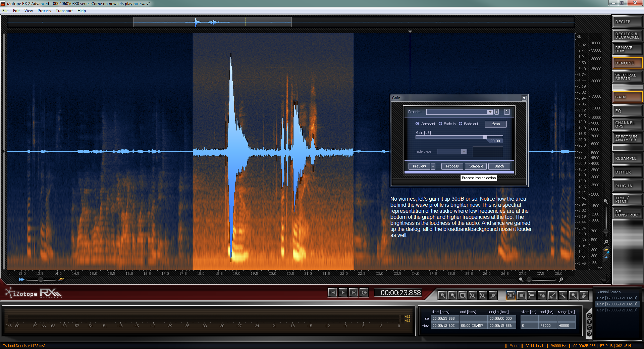Select the zoom tool in the toolbar

573,295
